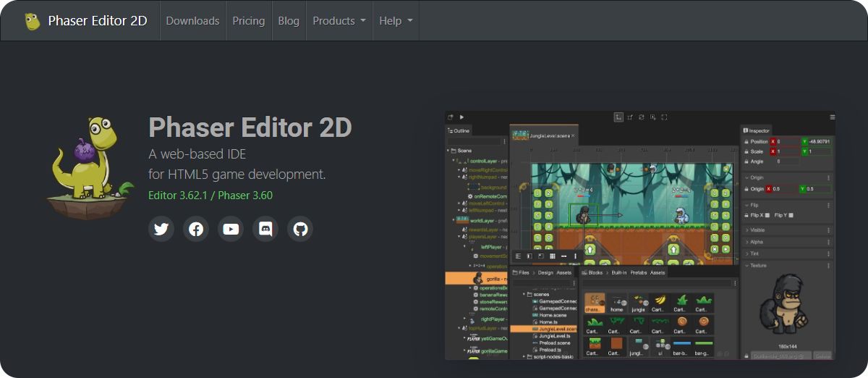Open the Origin section three-dot menu
This screenshot has width=868, height=378.
coord(828,177)
